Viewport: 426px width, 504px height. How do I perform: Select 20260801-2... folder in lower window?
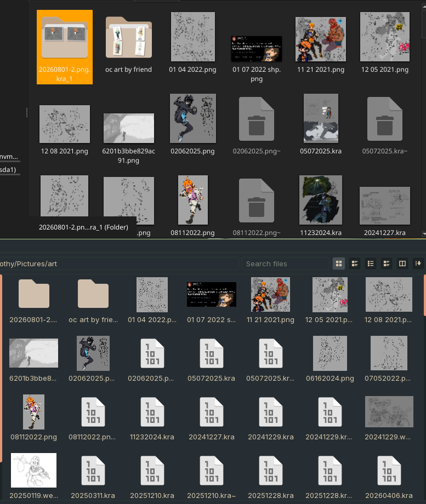[34, 294]
